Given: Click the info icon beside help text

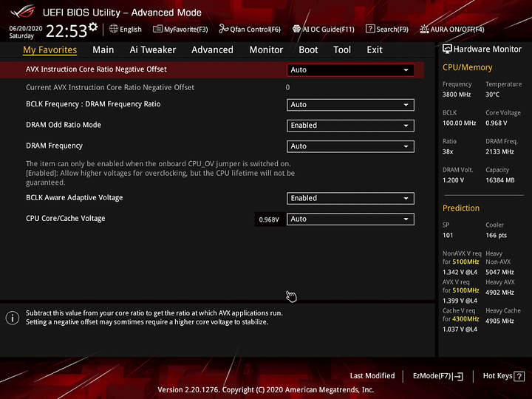Looking at the screenshot, I should (x=13, y=318).
